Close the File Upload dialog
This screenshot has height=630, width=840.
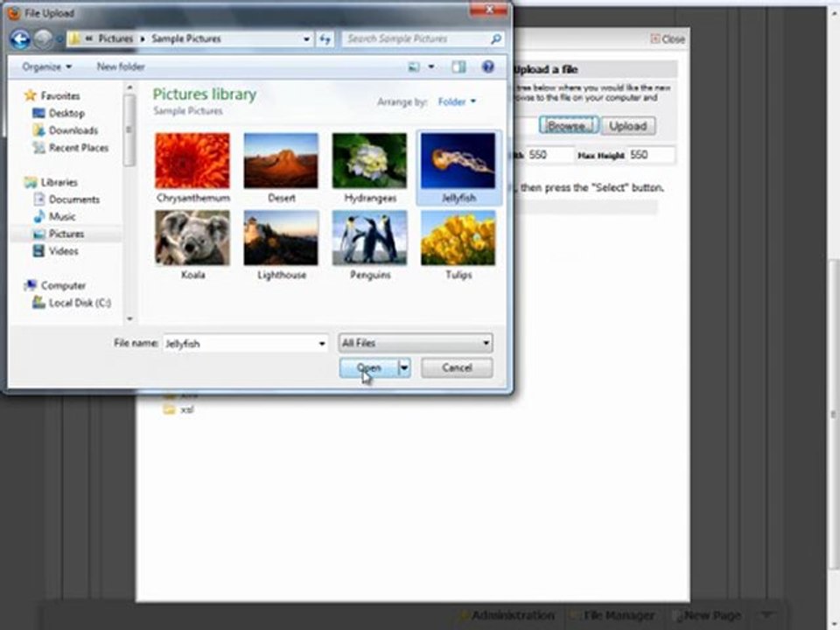point(488,10)
